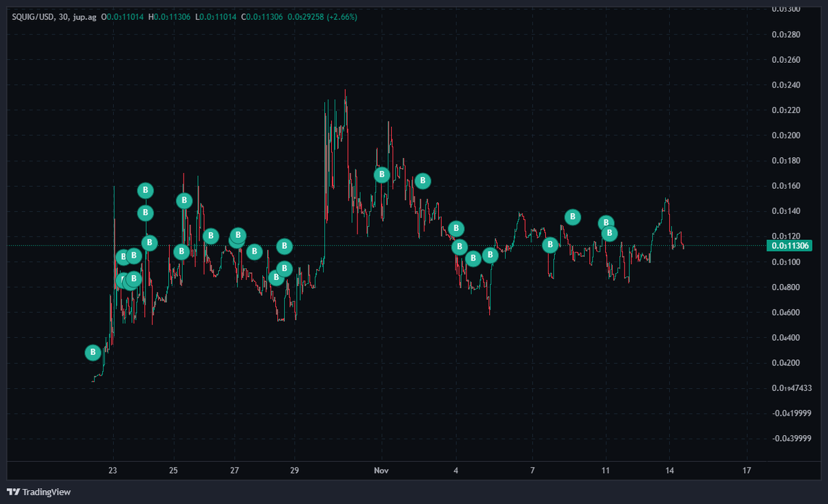Click the 0.0₃140 price axis label

tap(785, 211)
